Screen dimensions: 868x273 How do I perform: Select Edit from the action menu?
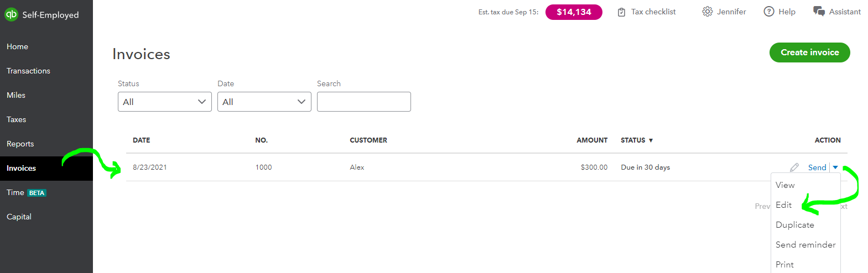coord(783,205)
